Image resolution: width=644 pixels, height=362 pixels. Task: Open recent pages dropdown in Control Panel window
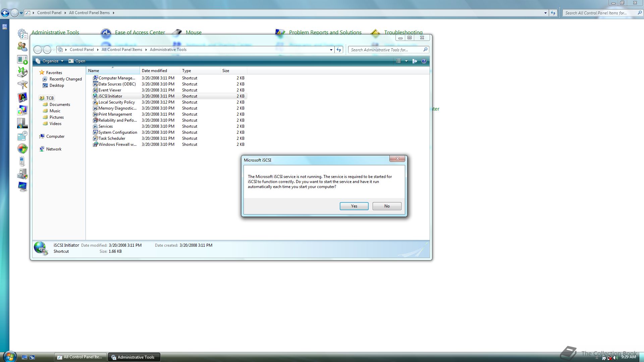[21, 13]
